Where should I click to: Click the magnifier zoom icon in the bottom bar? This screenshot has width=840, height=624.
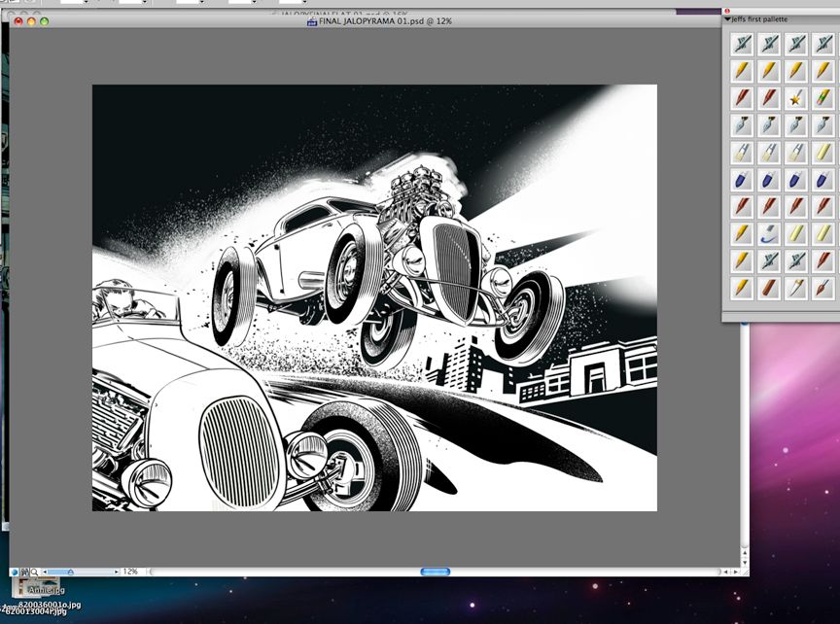(x=34, y=572)
